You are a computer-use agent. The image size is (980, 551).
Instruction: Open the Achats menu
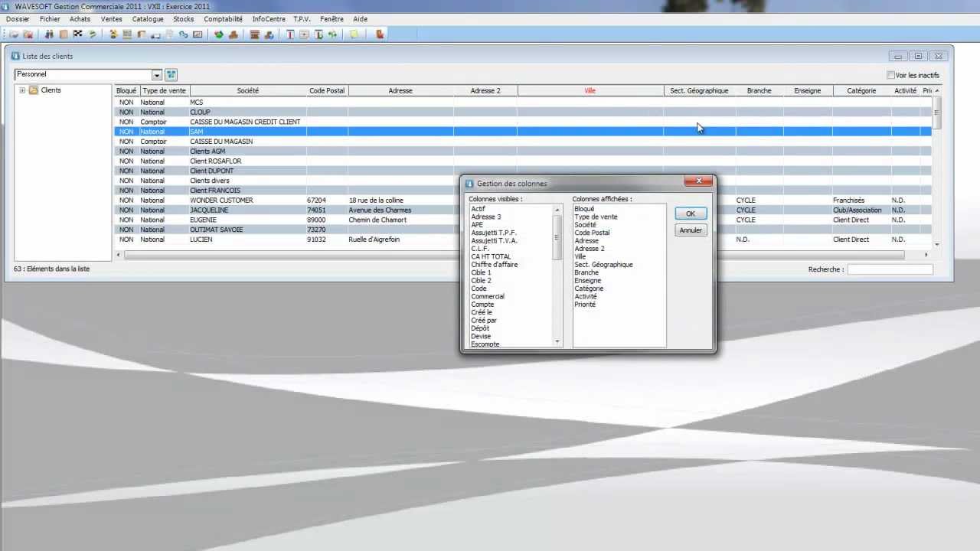click(80, 19)
